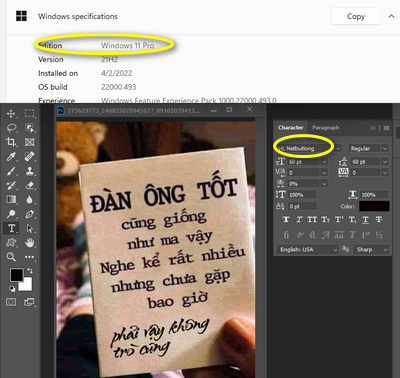400x378 pixels.
Task: Close the Photoshop document window
Action: point(250,109)
